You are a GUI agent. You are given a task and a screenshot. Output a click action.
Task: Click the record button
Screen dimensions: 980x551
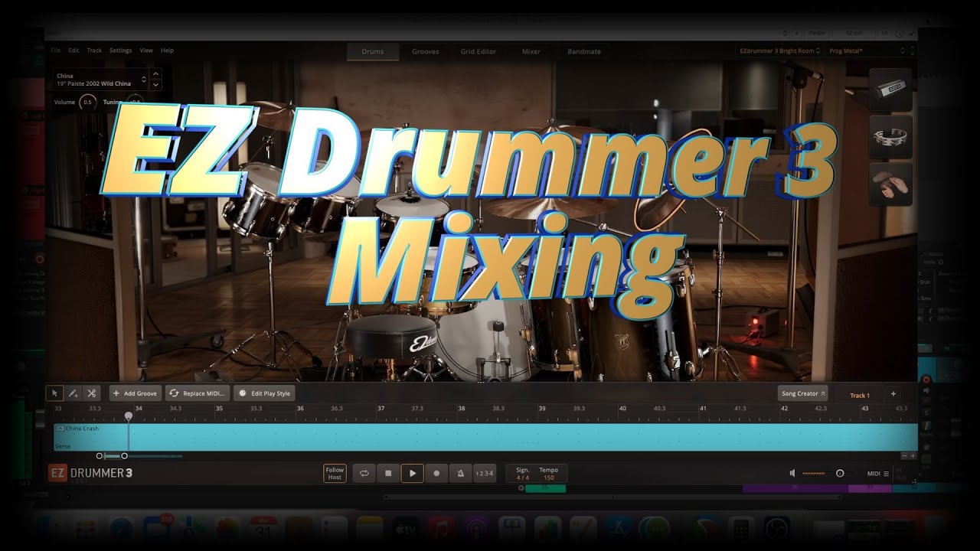tap(436, 474)
